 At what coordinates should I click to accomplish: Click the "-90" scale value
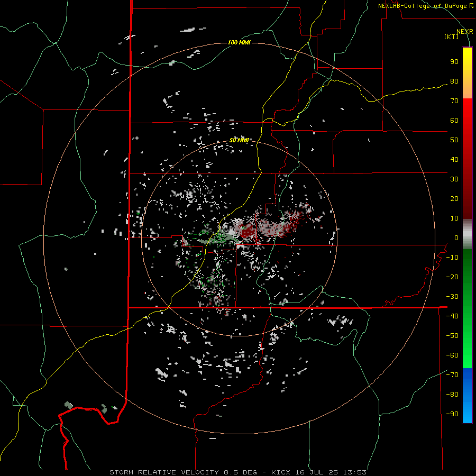tap(452, 414)
